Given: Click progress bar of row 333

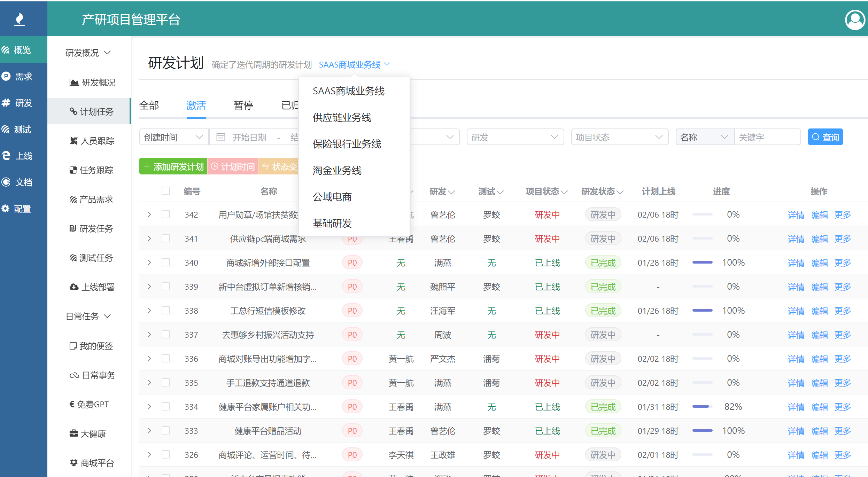Looking at the screenshot, I should 702,430.
